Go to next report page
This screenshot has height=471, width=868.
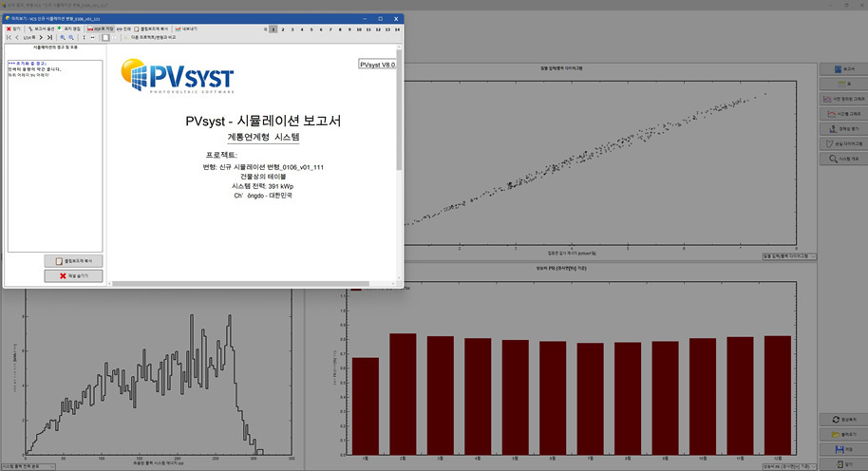tap(41, 38)
